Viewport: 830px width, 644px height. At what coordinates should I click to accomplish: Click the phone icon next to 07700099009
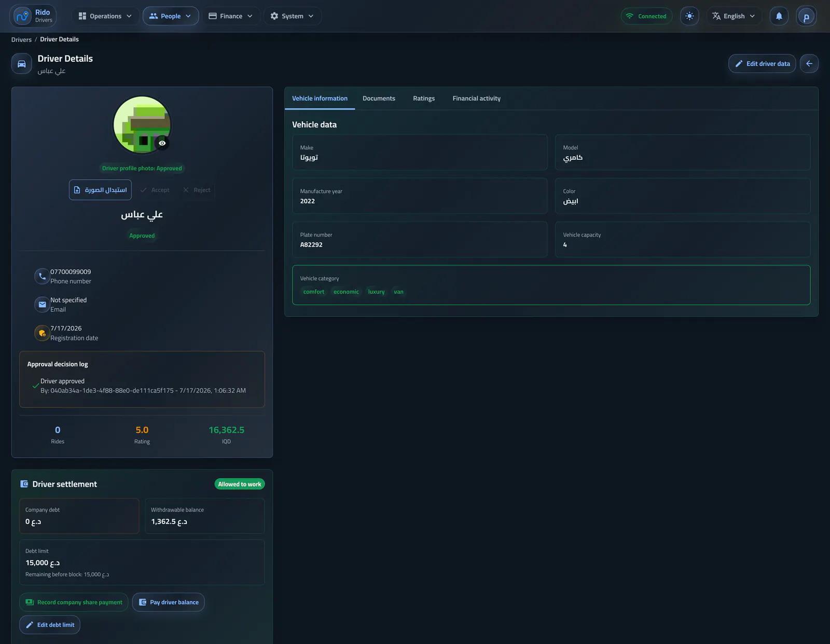42,276
